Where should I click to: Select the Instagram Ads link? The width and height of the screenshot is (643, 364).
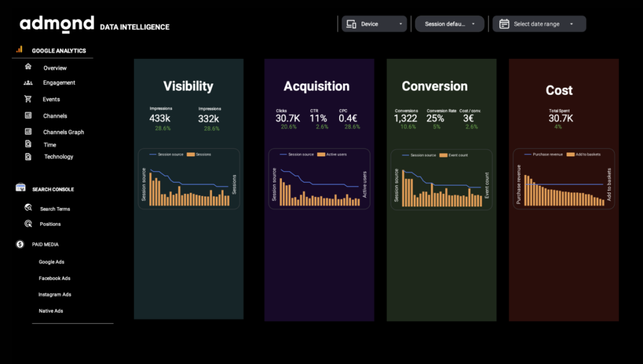coord(55,295)
